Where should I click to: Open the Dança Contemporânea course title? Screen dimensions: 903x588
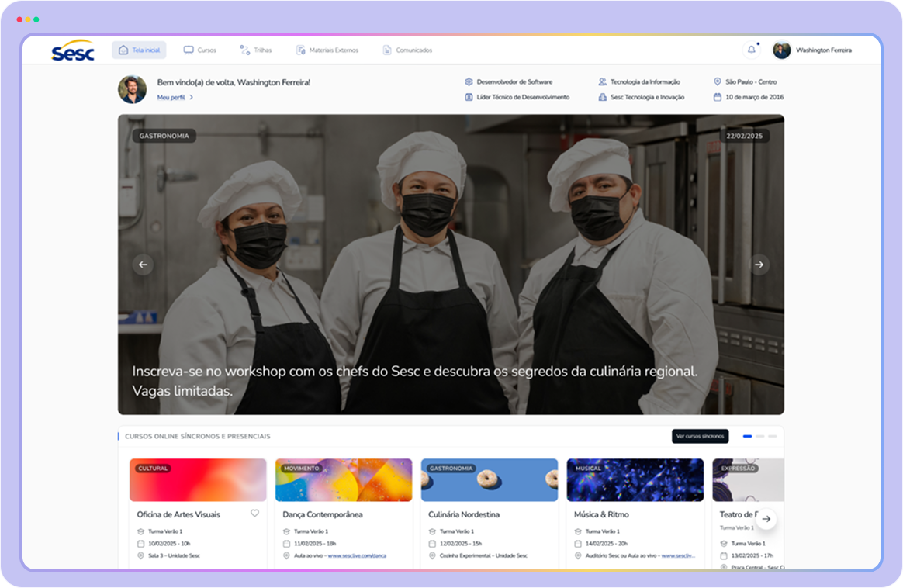tap(323, 514)
